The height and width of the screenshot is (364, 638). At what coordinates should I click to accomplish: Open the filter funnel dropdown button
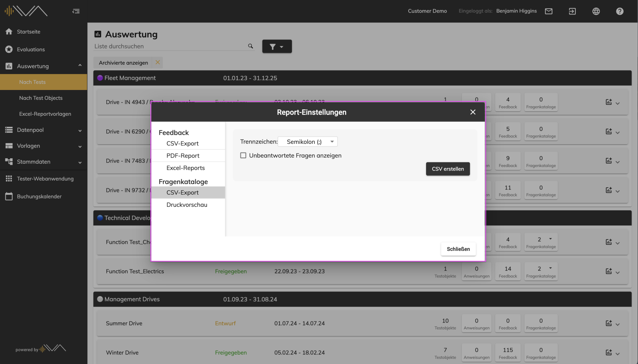click(x=277, y=46)
